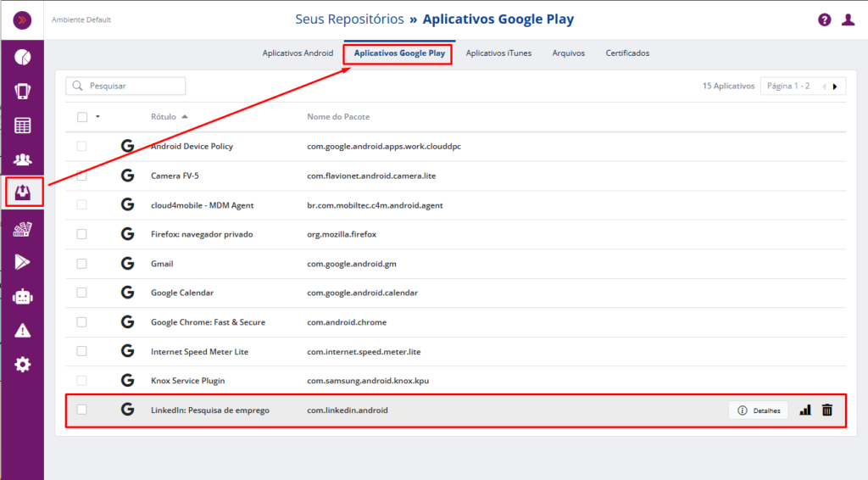The width and height of the screenshot is (868, 480).
Task: Go to previous page arrow
Action: [x=824, y=87]
